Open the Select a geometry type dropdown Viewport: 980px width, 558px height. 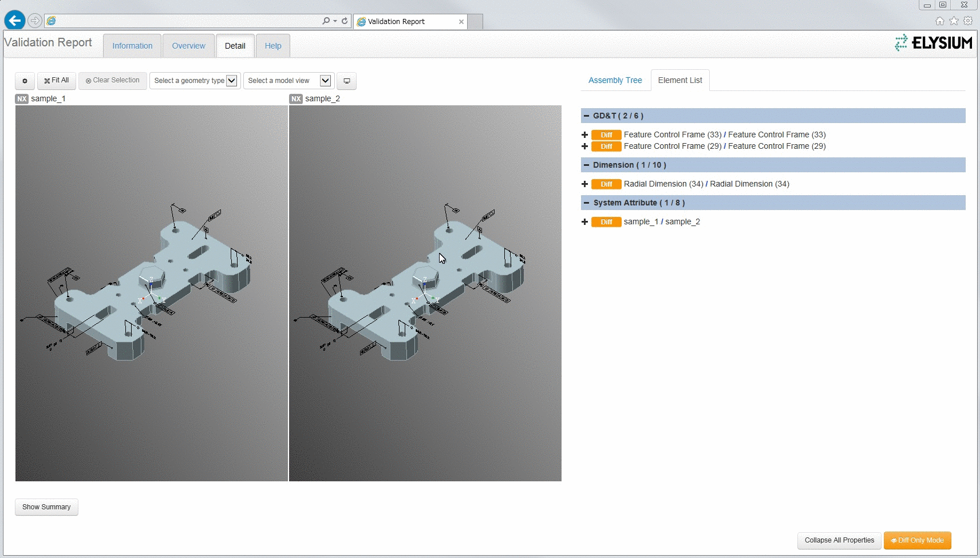coord(195,81)
